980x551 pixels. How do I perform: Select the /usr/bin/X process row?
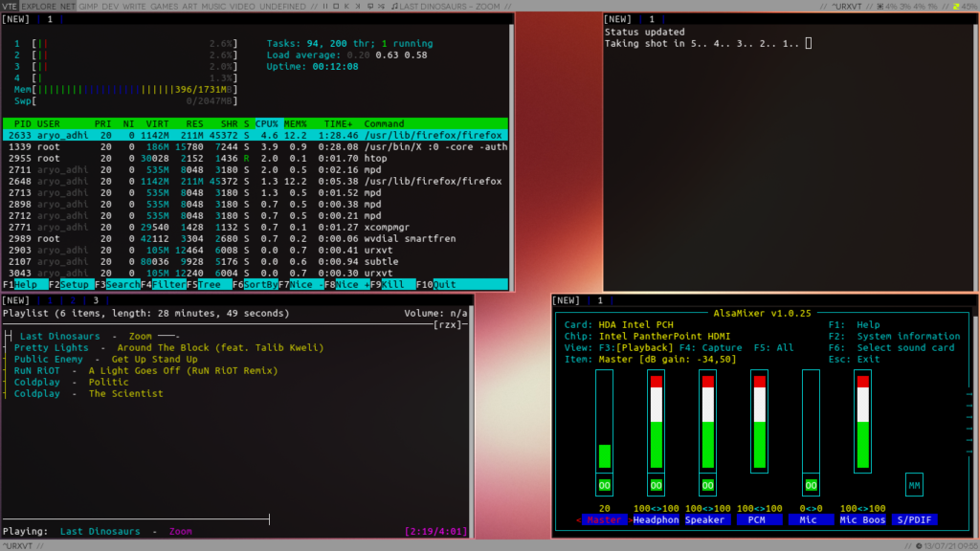click(x=255, y=146)
